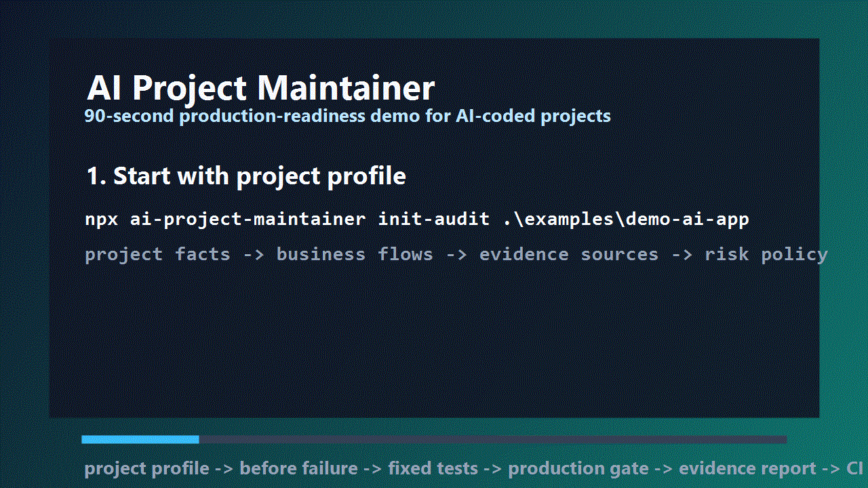Click the .\examples\demo-ai-app path argument
Screen dimensions: 868x488
625,220
